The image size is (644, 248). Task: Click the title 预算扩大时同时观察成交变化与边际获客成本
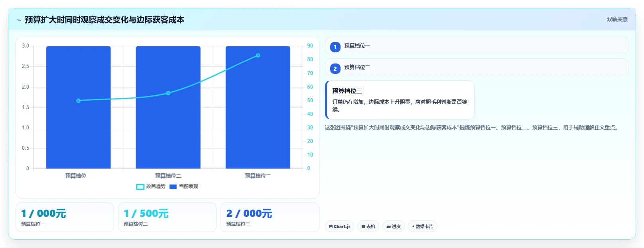[104, 20]
